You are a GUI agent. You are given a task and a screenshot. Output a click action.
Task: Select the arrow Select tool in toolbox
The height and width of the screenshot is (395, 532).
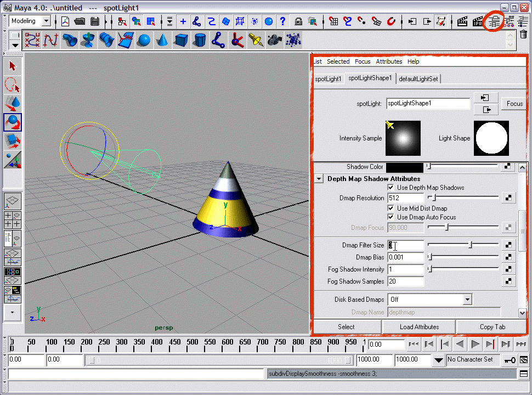13,66
